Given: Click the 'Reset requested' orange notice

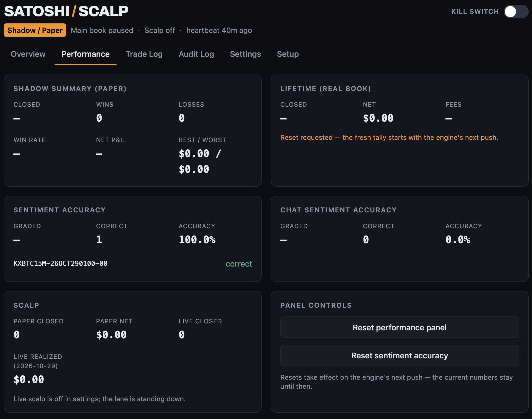Looking at the screenshot, I should (x=389, y=138).
